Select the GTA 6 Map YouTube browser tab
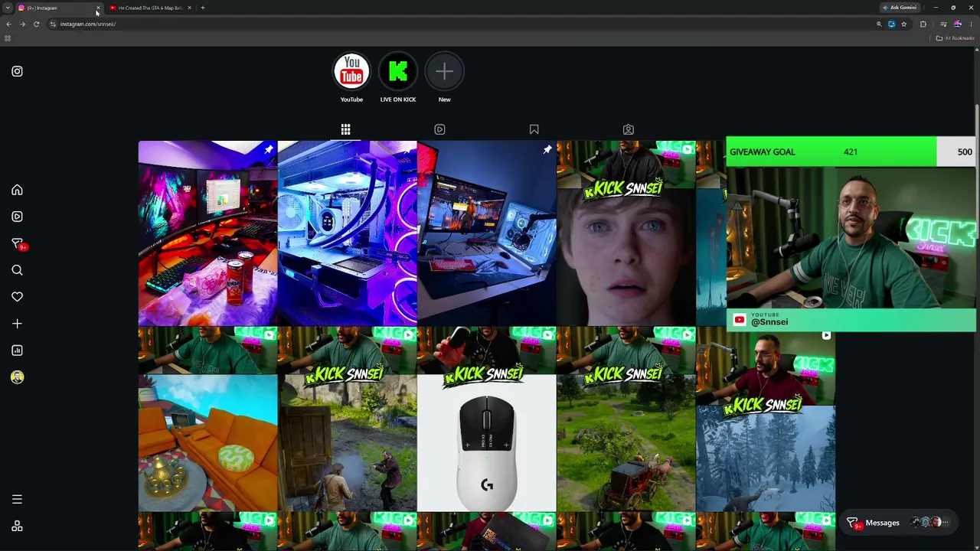This screenshot has height=551, width=980. 149,8
